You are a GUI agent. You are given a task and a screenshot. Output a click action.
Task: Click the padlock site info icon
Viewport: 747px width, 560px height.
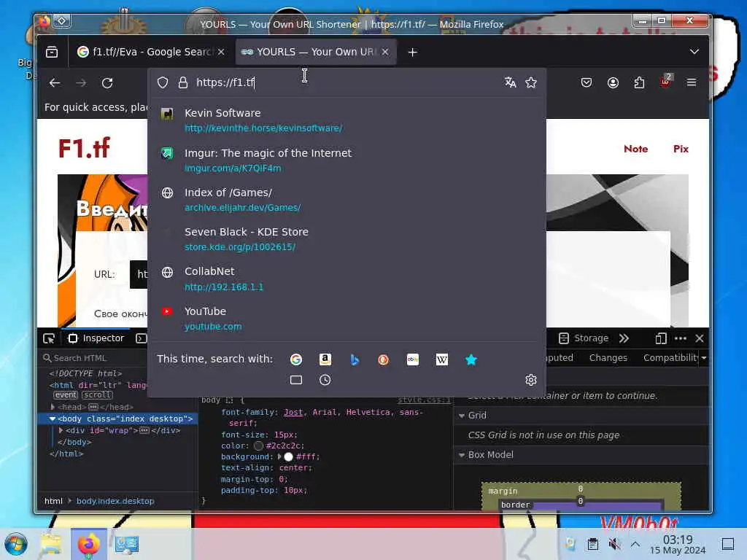(x=183, y=82)
